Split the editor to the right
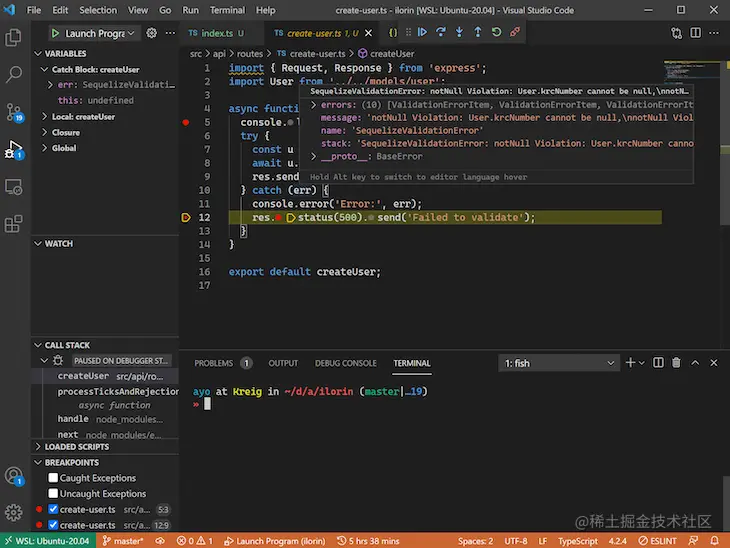Image resolution: width=730 pixels, height=548 pixels. tap(696, 33)
